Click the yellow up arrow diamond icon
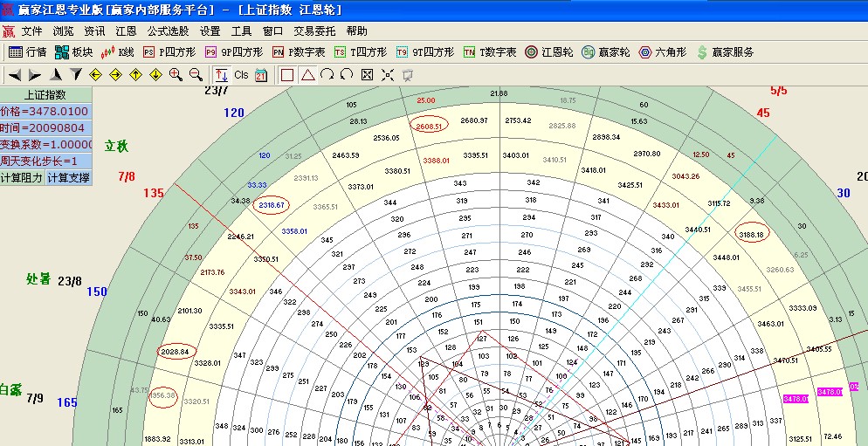The image size is (868, 446). 135,75
